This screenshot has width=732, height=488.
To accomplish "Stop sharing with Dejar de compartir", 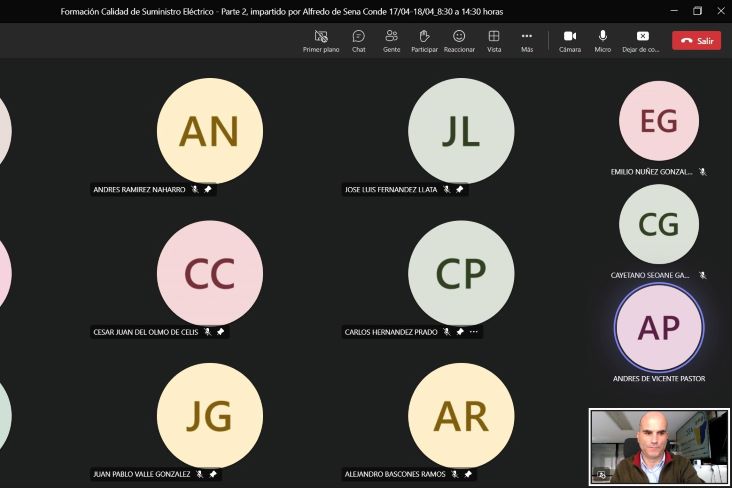I will (x=641, y=41).
